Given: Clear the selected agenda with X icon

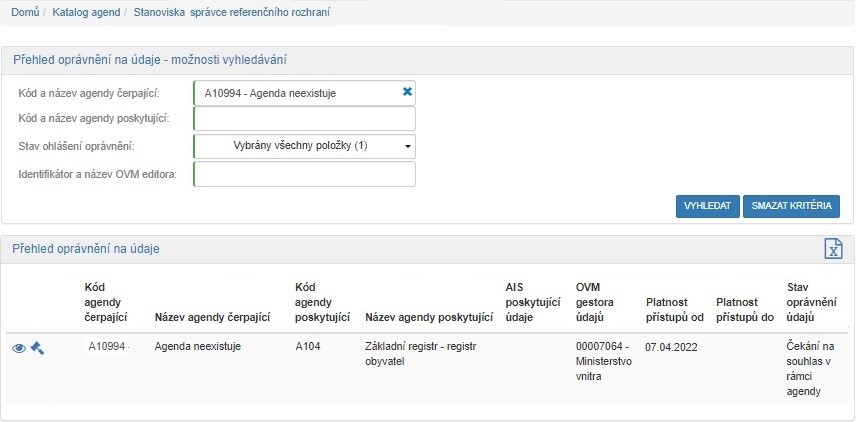Looking at the screenshot, I should (407, 92).
